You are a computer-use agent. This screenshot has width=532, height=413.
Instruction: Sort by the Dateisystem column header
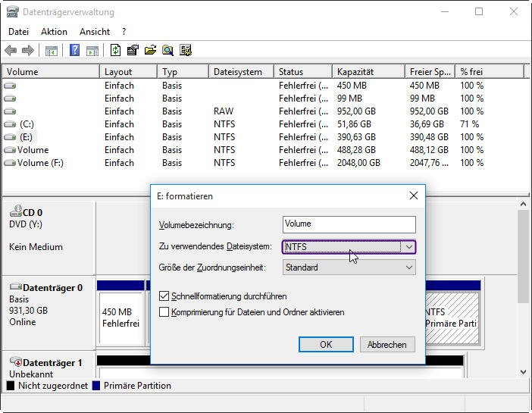pos(241,72)
